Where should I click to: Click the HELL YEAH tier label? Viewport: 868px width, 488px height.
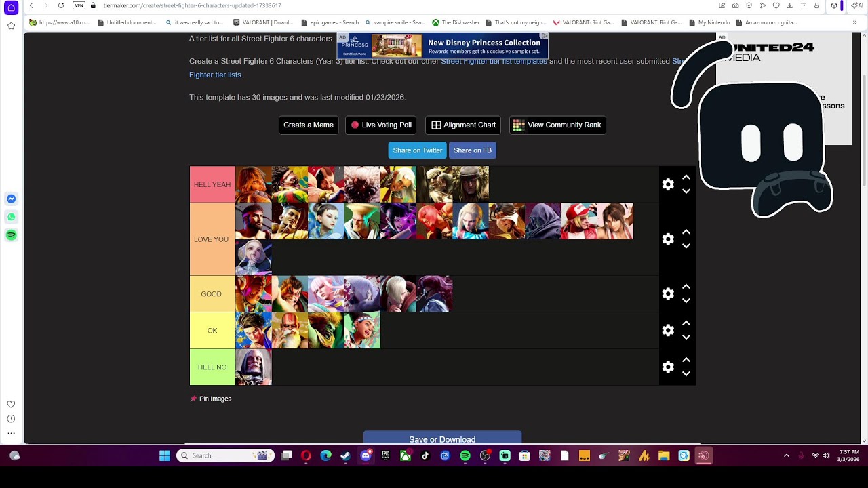point(212,184)
